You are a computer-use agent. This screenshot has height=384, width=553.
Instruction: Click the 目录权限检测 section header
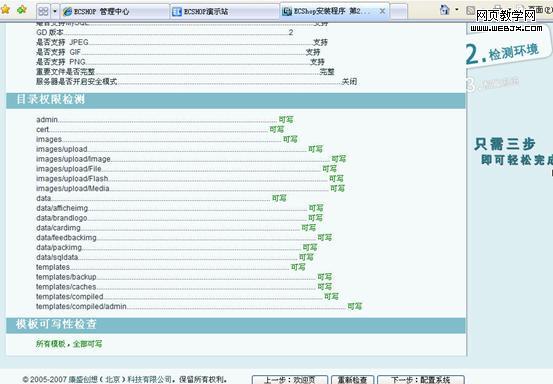tap(236, 100)
